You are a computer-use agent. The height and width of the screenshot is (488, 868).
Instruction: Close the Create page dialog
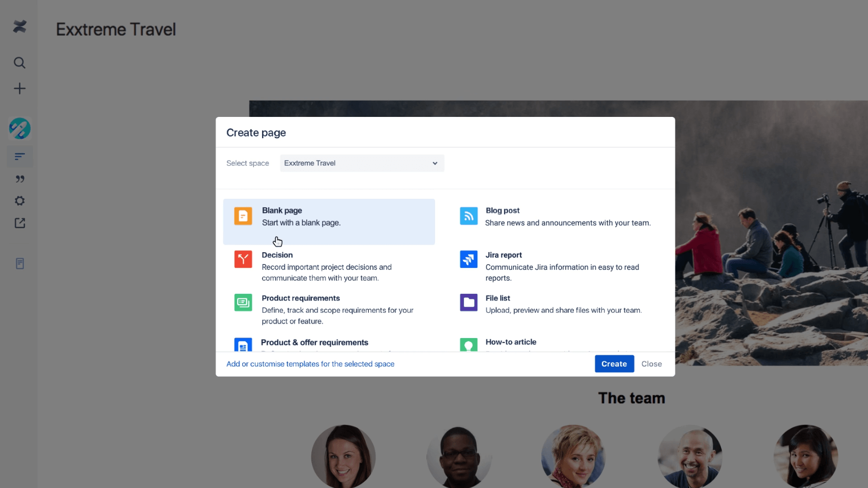tap(651, 363)
